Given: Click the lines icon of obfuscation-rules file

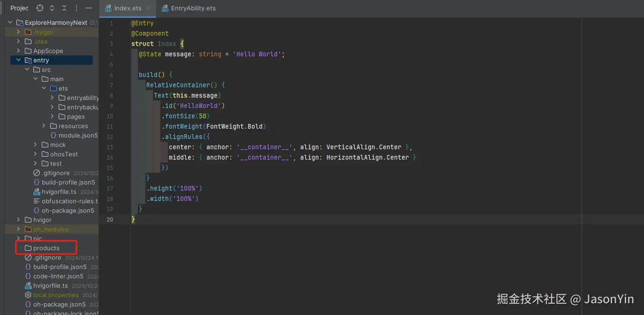Looking at the screenshot, I should (x=37, y=201).
